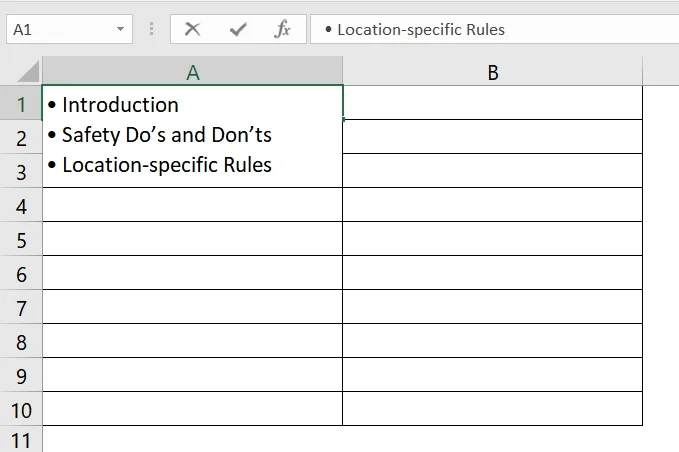Select cell B2
Image resolution: width=679 pixels, height=452 pixels.
tap(493, 136)
